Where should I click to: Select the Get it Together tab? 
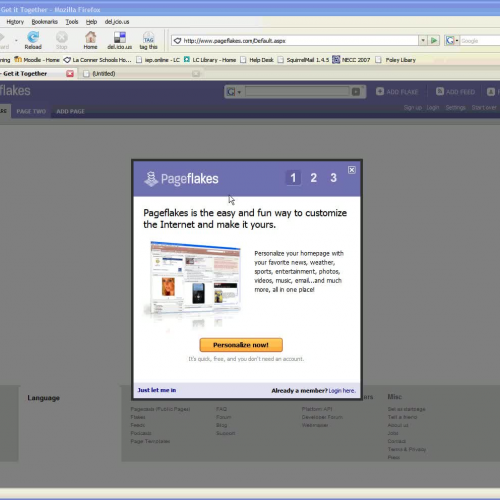tap(25, 74)
